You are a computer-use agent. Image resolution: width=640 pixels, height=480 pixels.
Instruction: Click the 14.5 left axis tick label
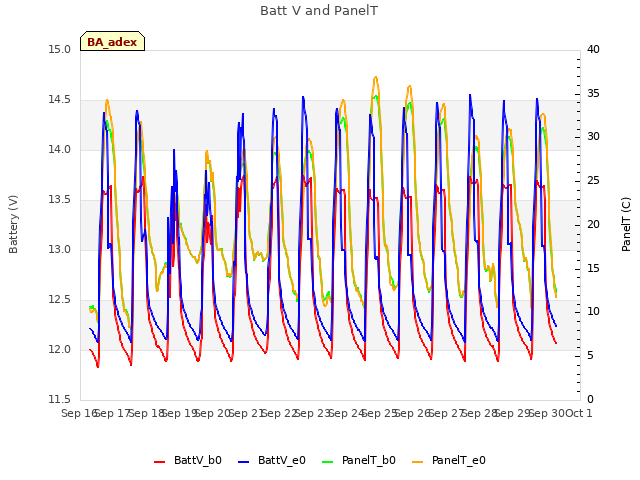(60, 100)
